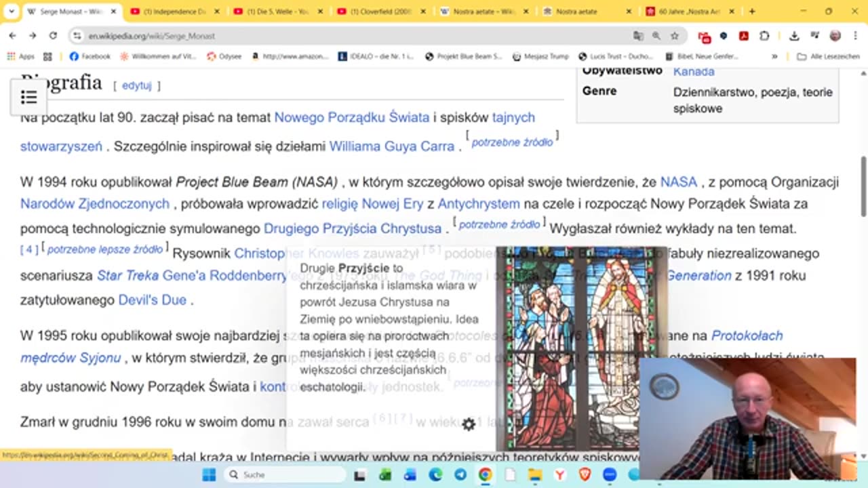The width and height of the screenshot is (868, 488).
Task: Show Chrome downloads
Action: 794,36
